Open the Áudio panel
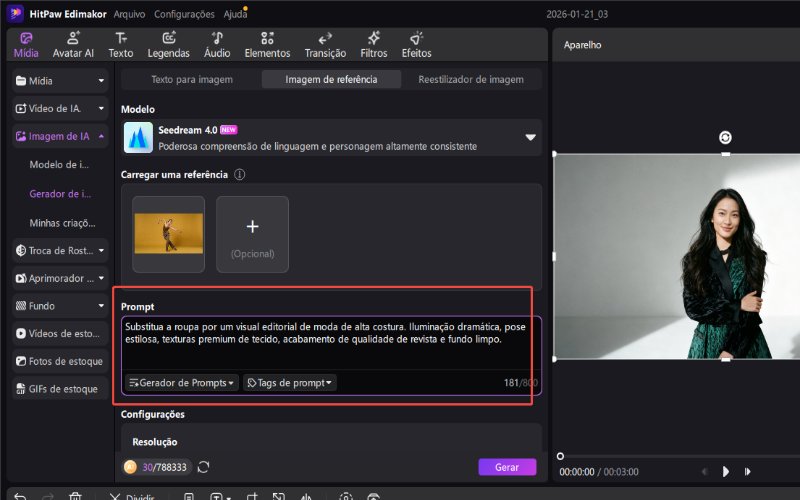 [217, 45]
